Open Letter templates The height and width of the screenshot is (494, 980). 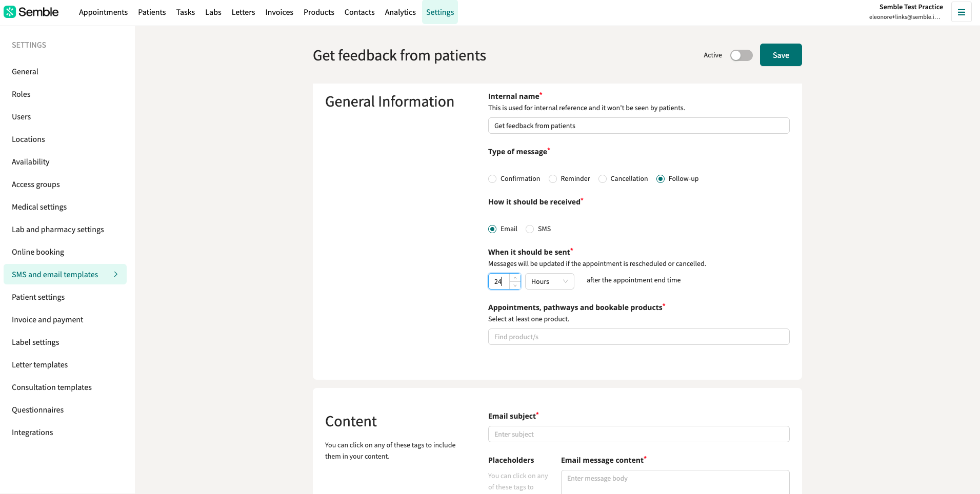tap(40, 365)
